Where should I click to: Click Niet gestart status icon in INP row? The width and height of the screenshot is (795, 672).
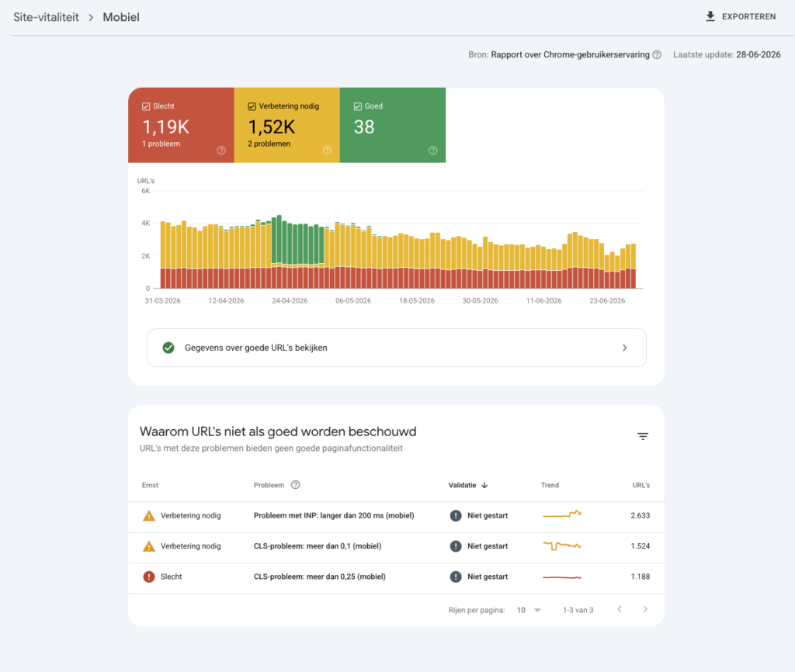point(456,516)
